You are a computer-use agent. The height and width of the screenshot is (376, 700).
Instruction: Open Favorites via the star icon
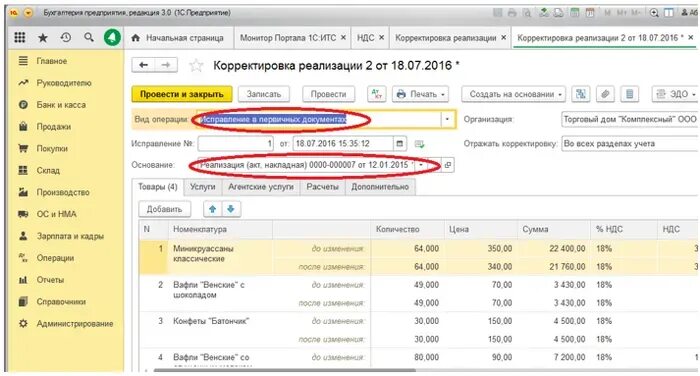coord(43,38)
